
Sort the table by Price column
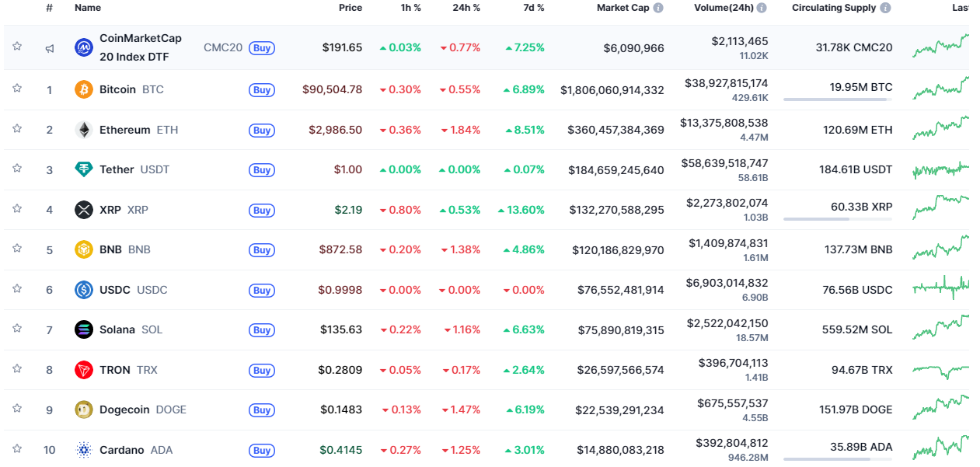(x=350, y=8)
